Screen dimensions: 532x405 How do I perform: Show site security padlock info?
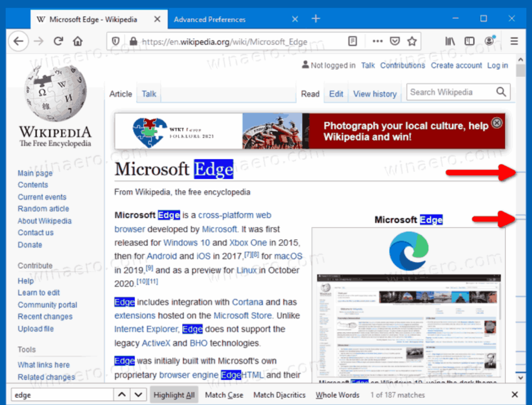[133, 42]
